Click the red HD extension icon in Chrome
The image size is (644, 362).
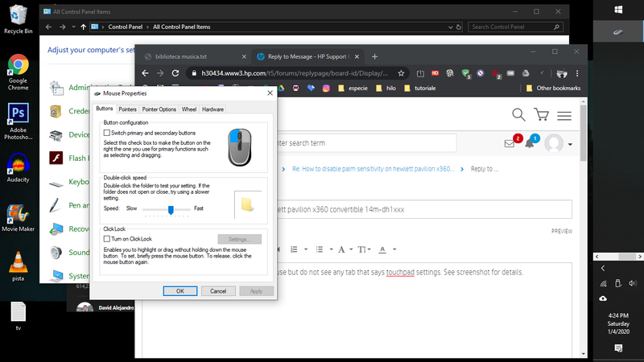(x=435, y=73)
